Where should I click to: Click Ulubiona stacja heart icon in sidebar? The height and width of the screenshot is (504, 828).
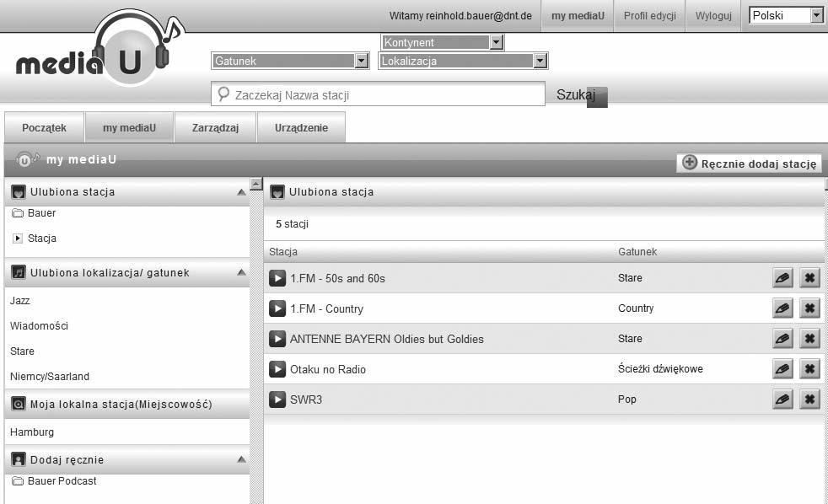19,192
